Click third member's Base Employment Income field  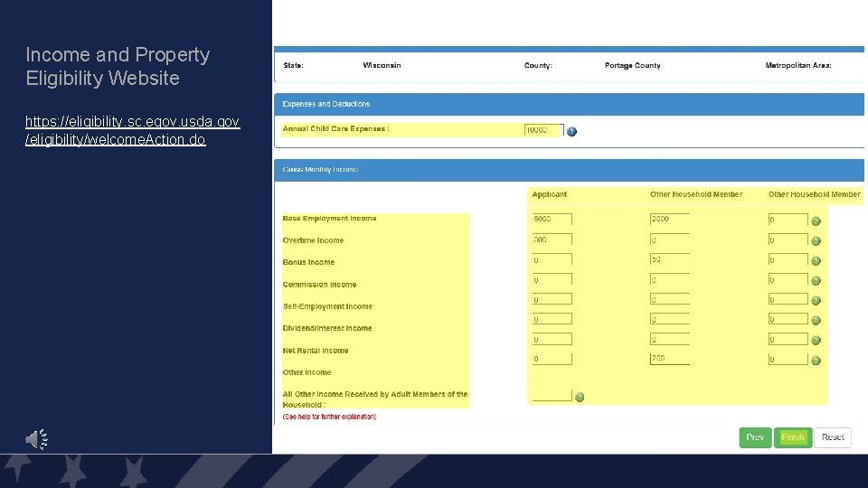(x=788, y=220)
